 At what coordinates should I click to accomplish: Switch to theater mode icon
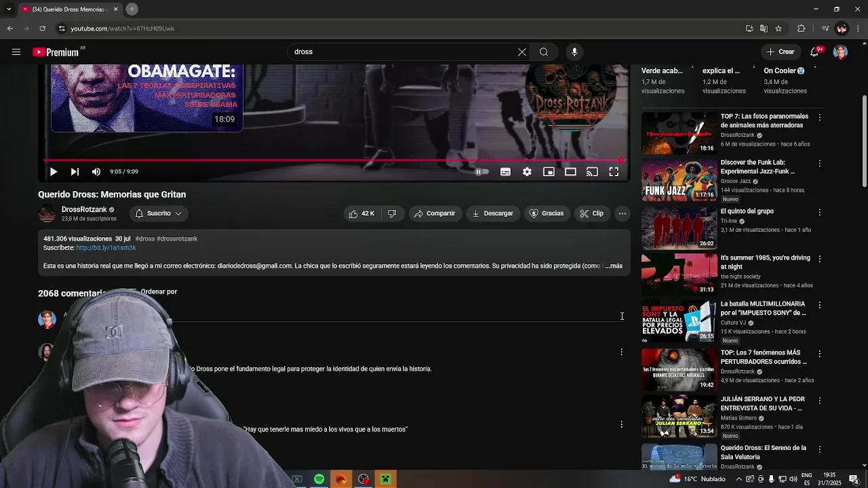[x=570, y=172]
